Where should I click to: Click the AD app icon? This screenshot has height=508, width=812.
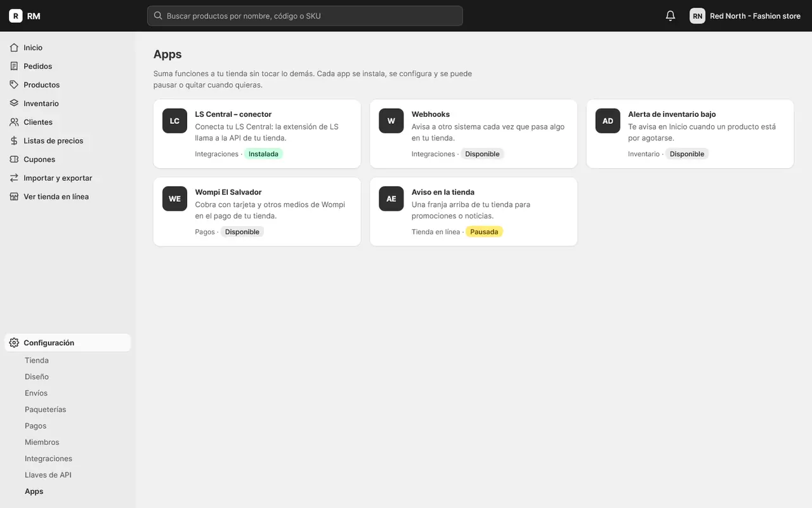point(608,121)
